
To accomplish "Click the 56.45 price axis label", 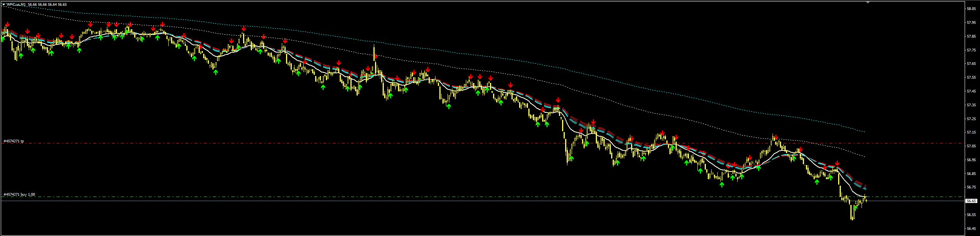I will 971,228.
